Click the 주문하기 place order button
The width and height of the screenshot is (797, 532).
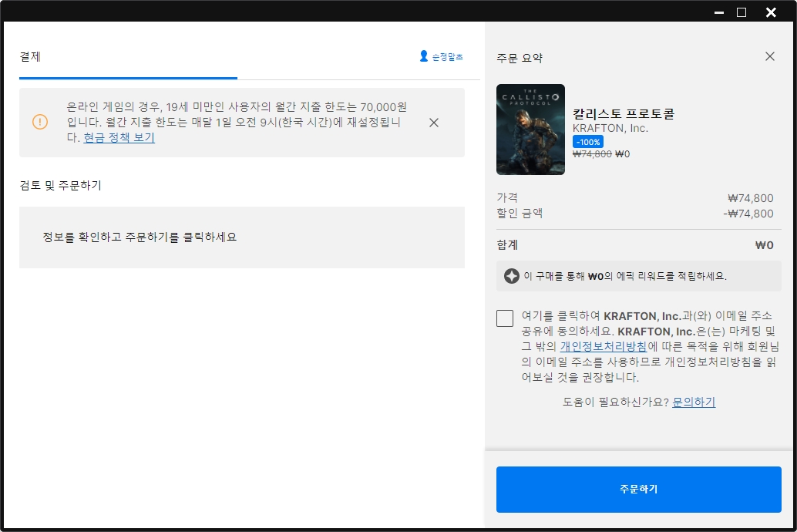point(638,490)
